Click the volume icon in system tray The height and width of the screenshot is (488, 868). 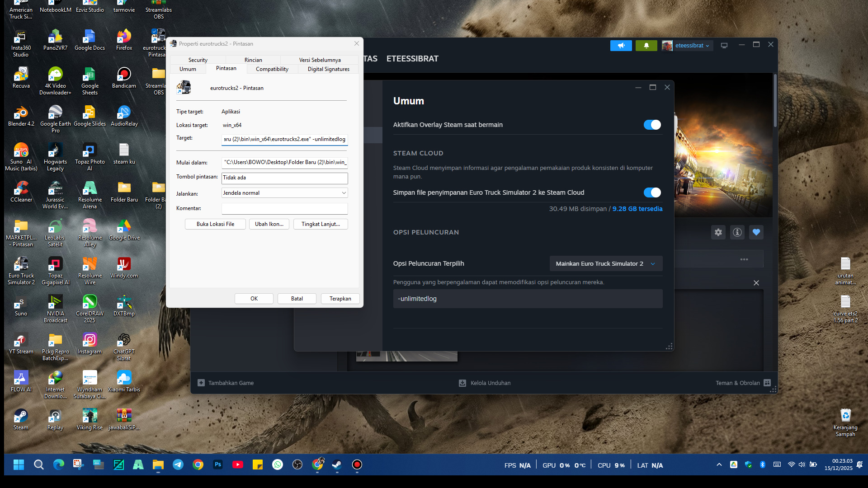pyautogui.click(x=802, y=465)
